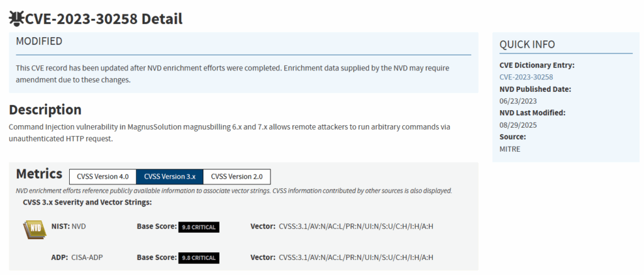This screenshot has width=644, height=275.
Task: Click the NVD Published Date 06/23/2023
Action: 518,101
